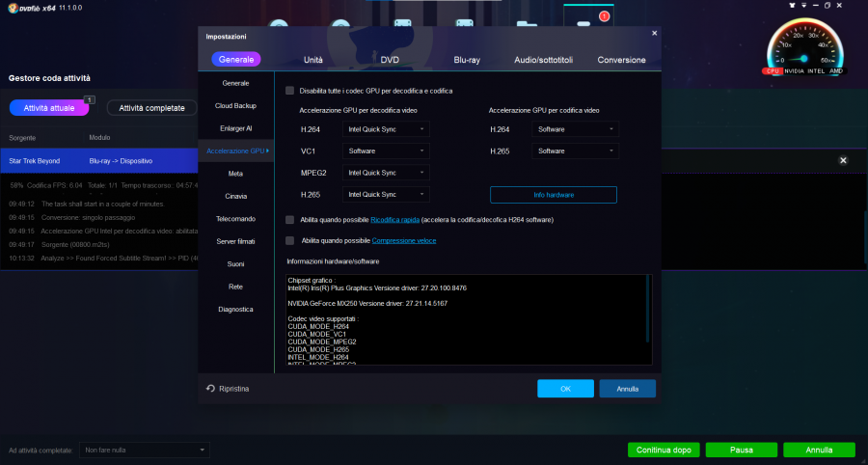Select Telecomando in the sidebar

pyautogui.click(x=236, y=219)
